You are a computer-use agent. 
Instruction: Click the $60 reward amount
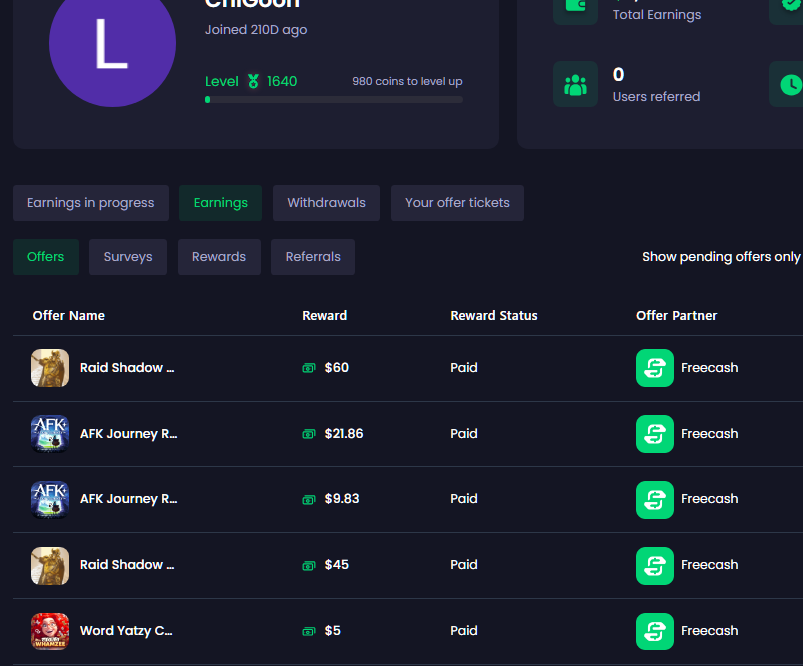336,368
